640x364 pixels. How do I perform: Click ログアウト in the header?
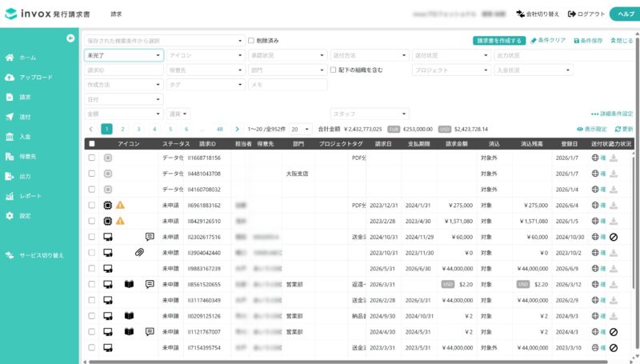[586, 14]
